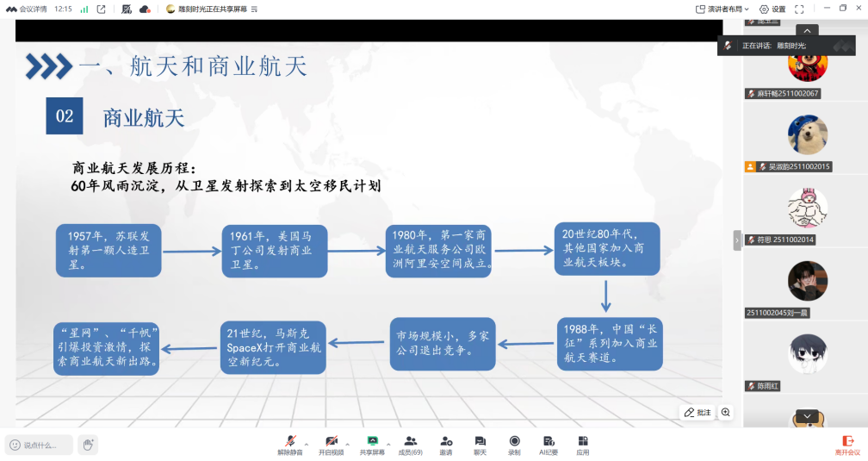Toggle fullscreen mode icon in top bar

(x=799, y=9)
